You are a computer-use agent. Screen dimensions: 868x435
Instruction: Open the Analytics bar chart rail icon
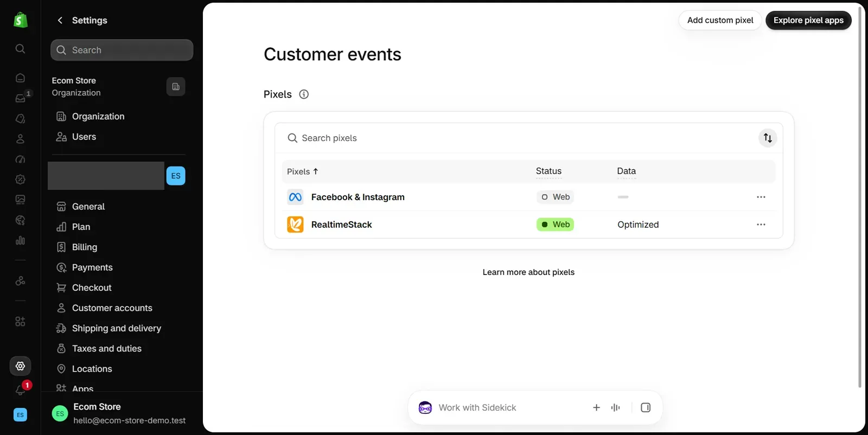point(20,240)
